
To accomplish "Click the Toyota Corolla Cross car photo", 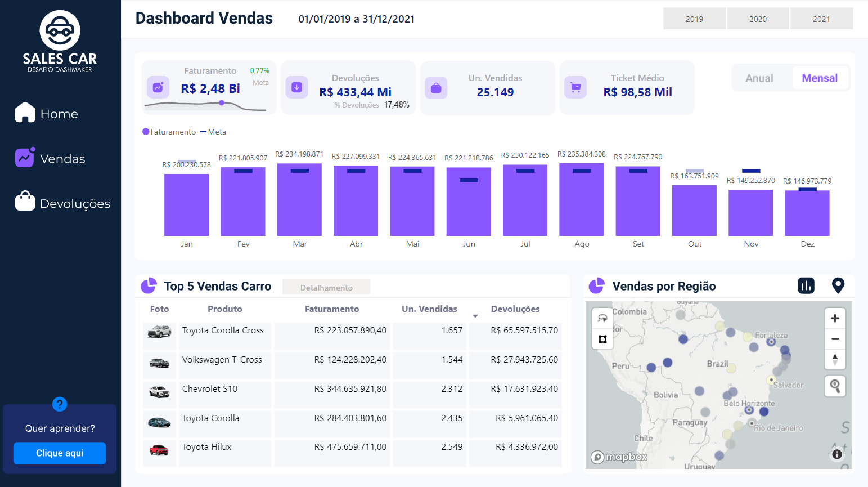I will pos(159,332).
